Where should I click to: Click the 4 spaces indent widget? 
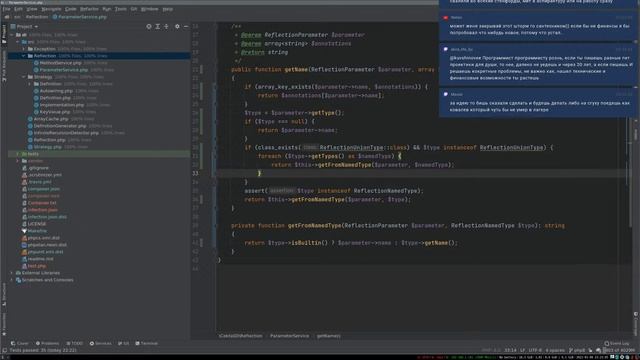click(x=555, y=350)
